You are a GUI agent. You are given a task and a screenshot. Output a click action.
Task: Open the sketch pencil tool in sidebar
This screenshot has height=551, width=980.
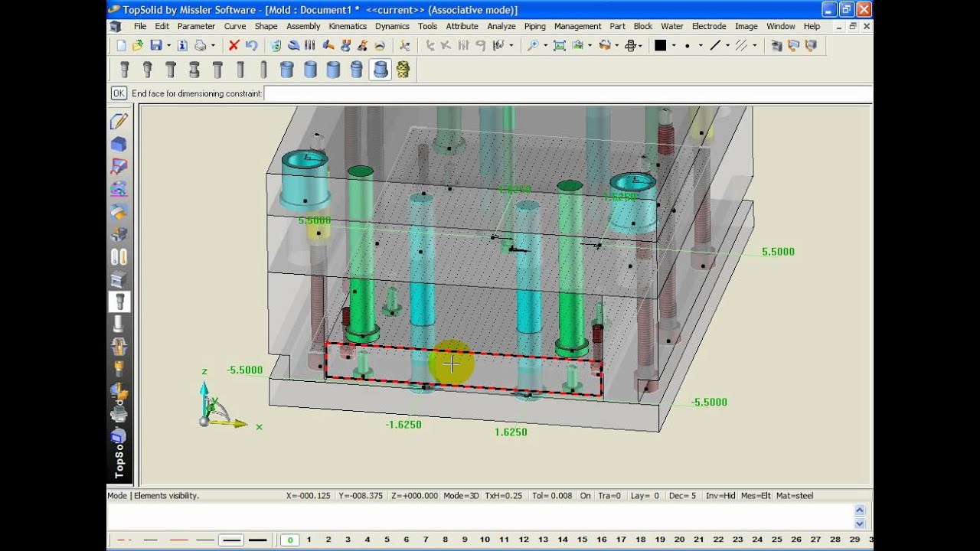pos(119,121)
